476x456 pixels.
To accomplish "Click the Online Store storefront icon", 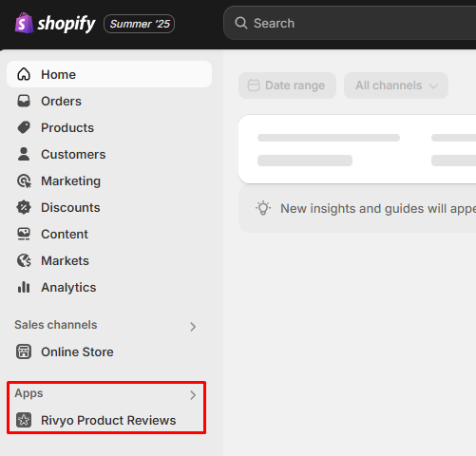I will [24, 351].
